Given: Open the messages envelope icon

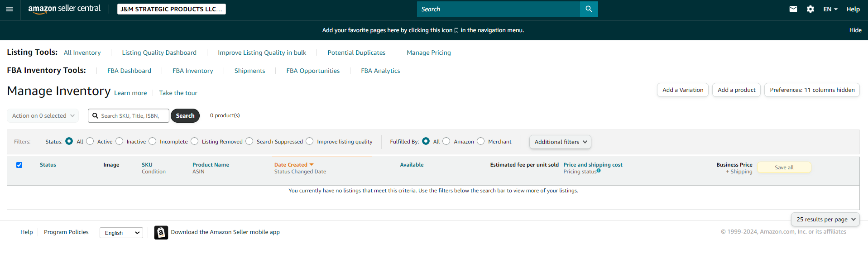Looking at the screenshot, I should pyautogui.click(x=793, y=9).
